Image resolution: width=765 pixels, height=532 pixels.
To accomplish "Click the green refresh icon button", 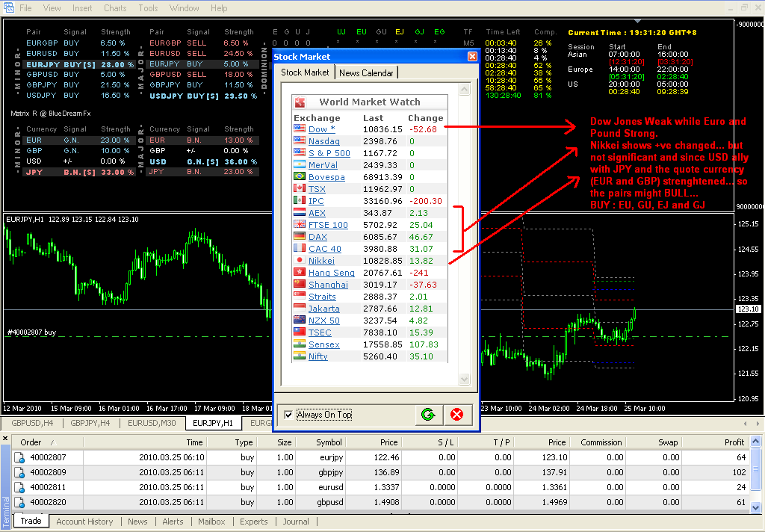I will pos(429,415).
